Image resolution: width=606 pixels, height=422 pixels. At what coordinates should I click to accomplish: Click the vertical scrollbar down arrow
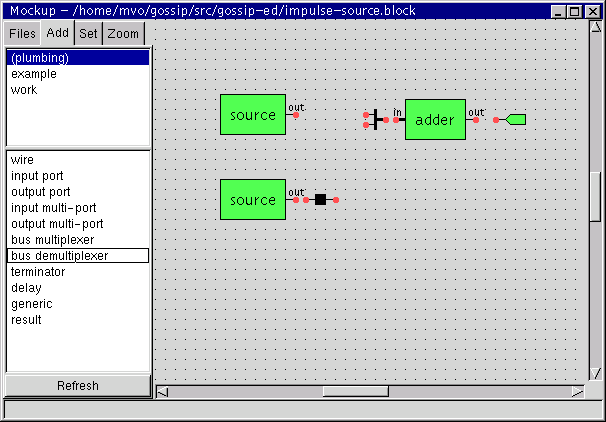596,373
